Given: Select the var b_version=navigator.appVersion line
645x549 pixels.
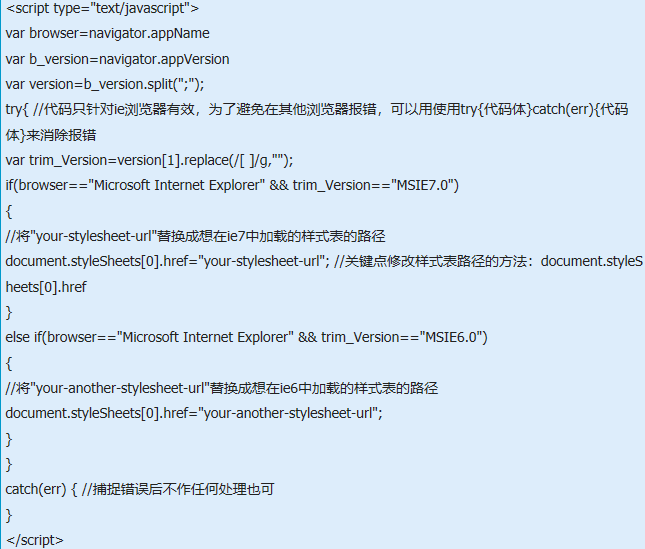Looking at the screenshot, I should click(117, 59).
